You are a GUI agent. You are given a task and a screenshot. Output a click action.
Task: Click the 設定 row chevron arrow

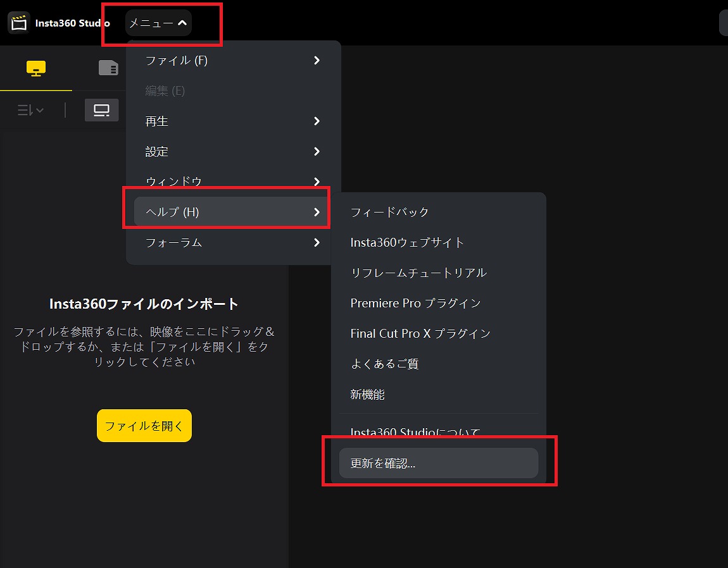tap(317, 151)
